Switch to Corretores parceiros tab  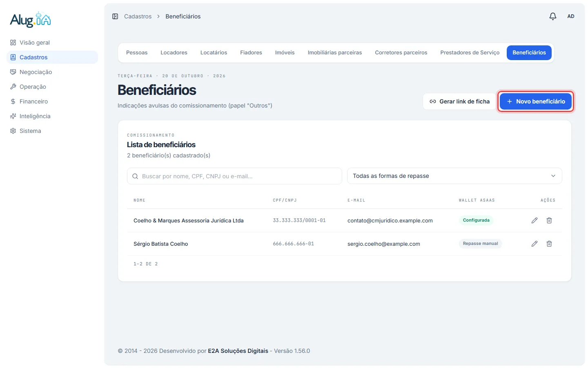[x=401, y=53]
